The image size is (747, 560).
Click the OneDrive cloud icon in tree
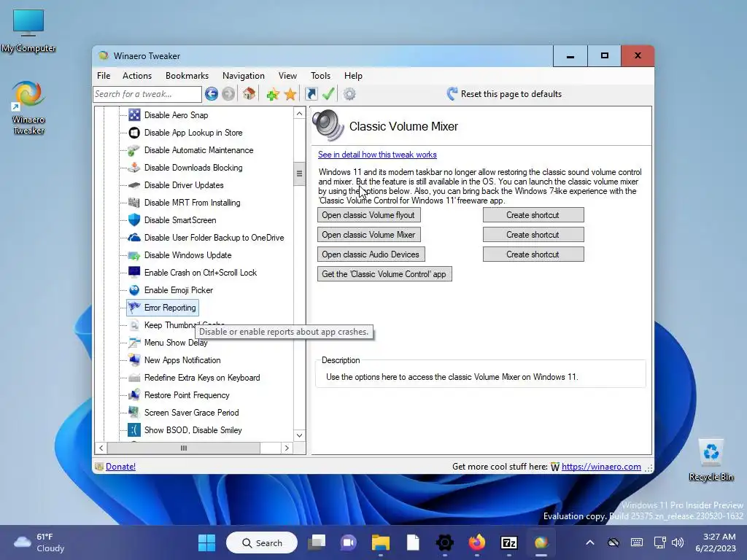[134, 238]
